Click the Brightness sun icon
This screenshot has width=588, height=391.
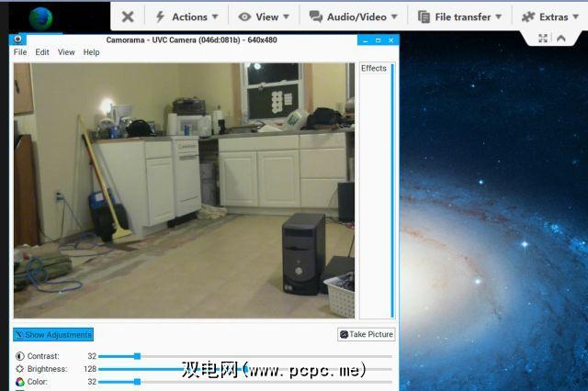tap(19, 369)
